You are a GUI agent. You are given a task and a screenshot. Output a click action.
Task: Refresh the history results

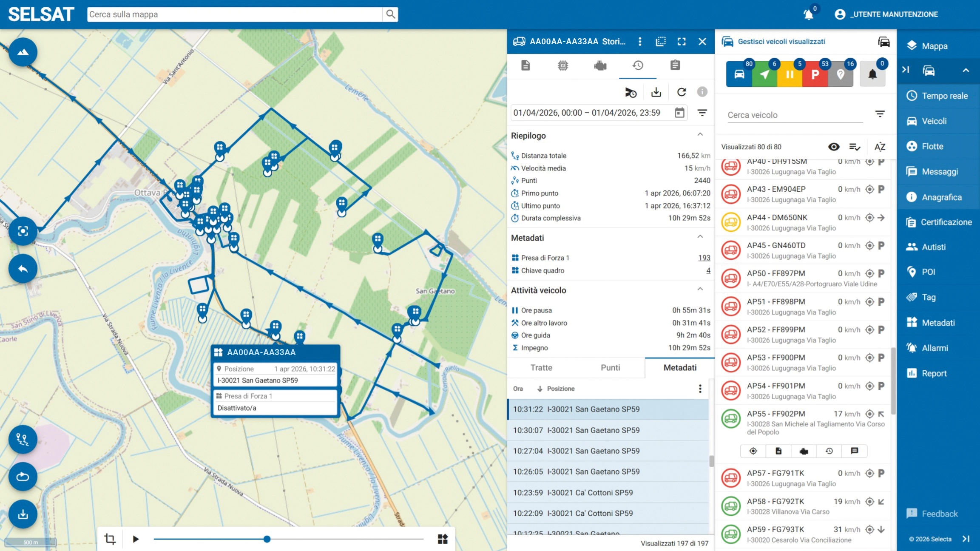[x=681, y=92]
